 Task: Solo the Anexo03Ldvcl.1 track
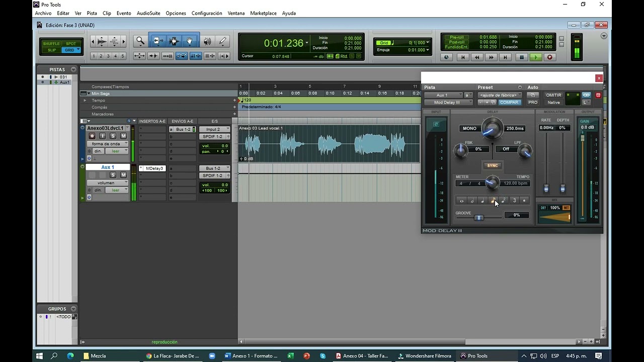click(113, 136)
